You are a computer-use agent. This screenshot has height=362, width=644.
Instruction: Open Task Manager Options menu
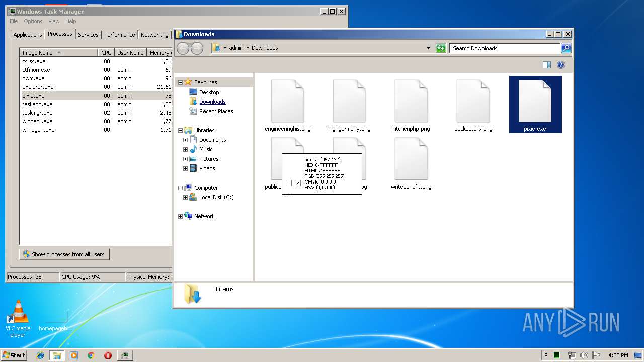click(33, 21)
